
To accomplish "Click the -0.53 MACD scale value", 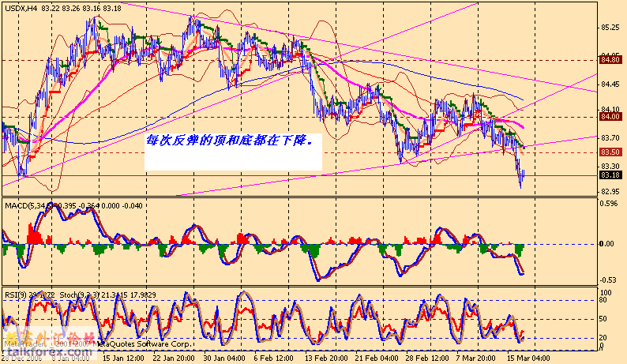I will [x=608, y=280].
